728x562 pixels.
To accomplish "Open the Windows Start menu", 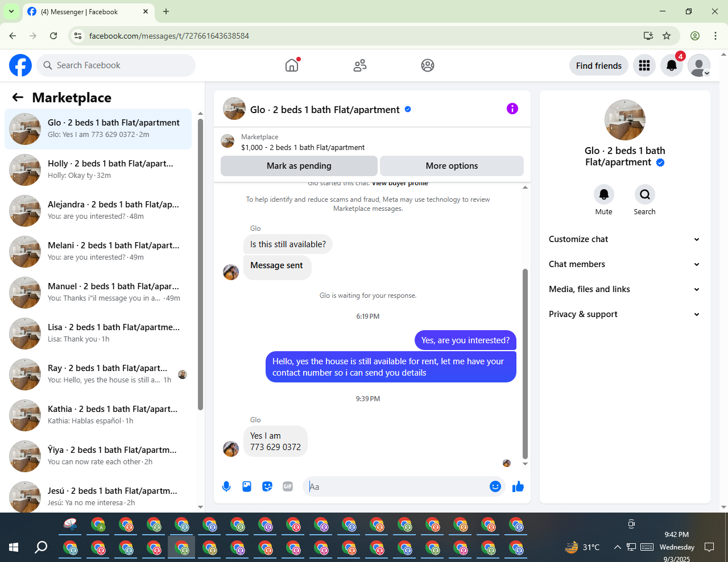I will tap(14, 547).
